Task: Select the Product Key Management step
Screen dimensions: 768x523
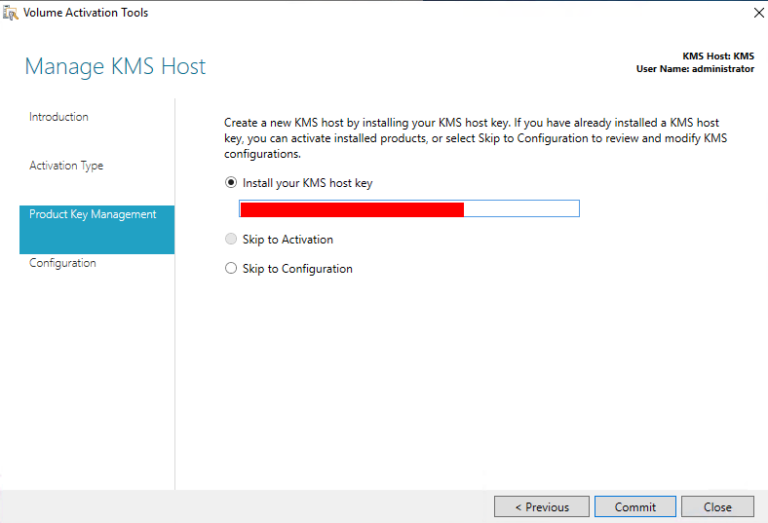Action: pos(97,229)
